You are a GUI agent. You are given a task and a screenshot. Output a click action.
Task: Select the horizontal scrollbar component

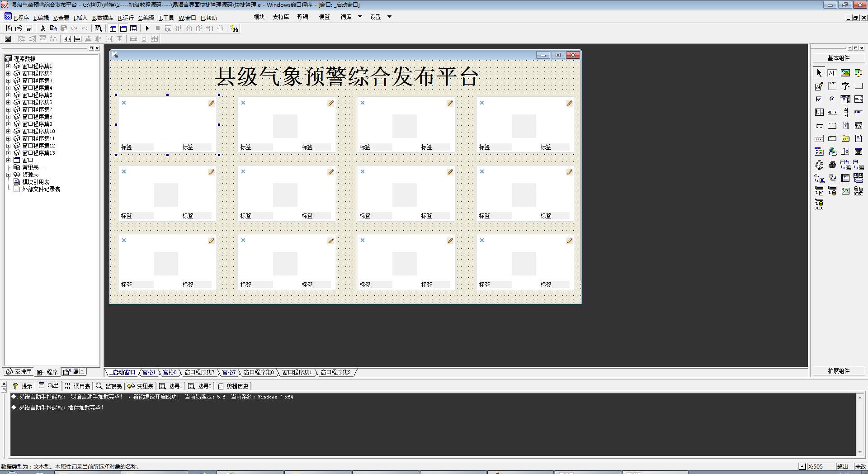pos(832,112)
